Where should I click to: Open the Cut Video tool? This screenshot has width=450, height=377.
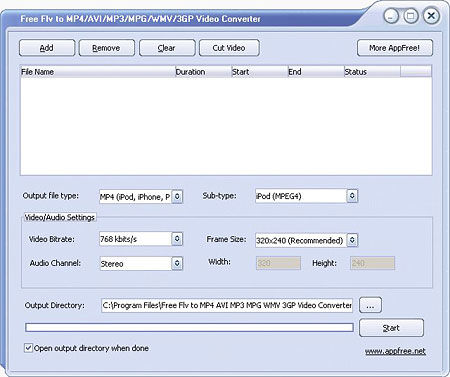(x=229, y=48)
